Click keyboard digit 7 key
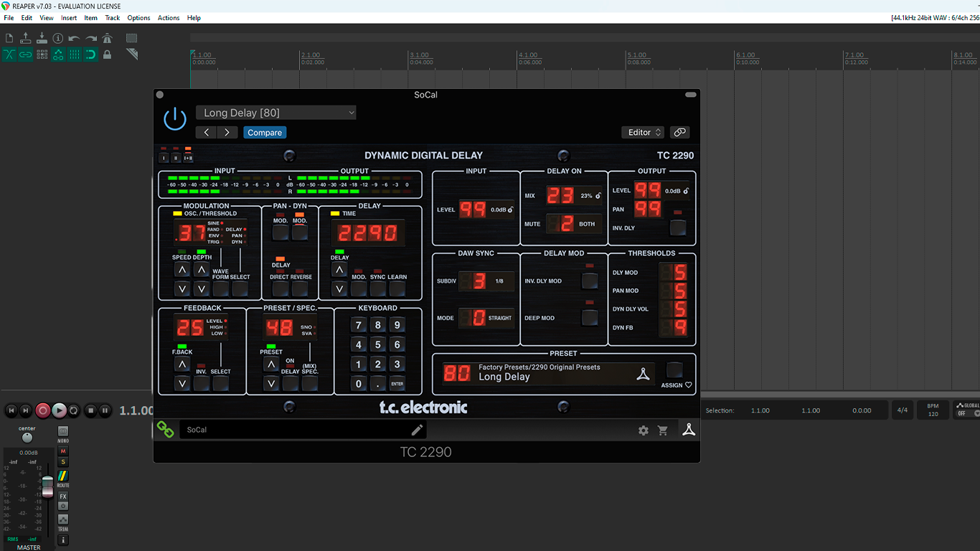Screen dimensions: 980x551 (359, 325)
